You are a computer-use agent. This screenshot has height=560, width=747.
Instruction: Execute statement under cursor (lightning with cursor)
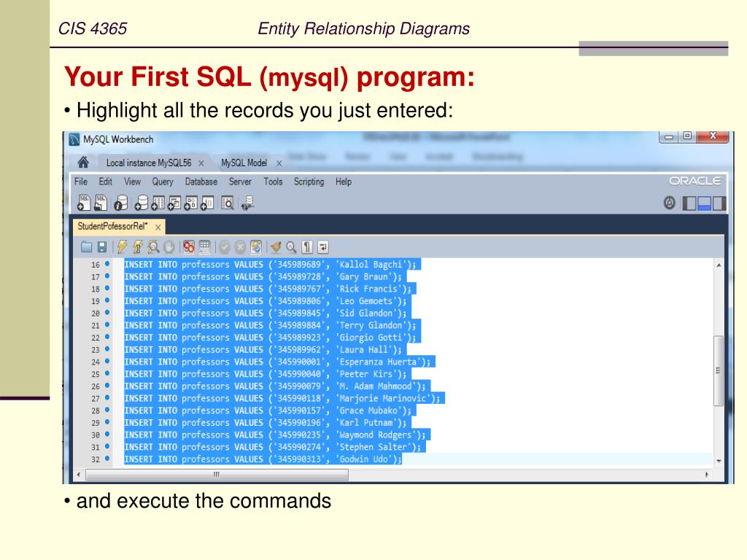(138, 246)
